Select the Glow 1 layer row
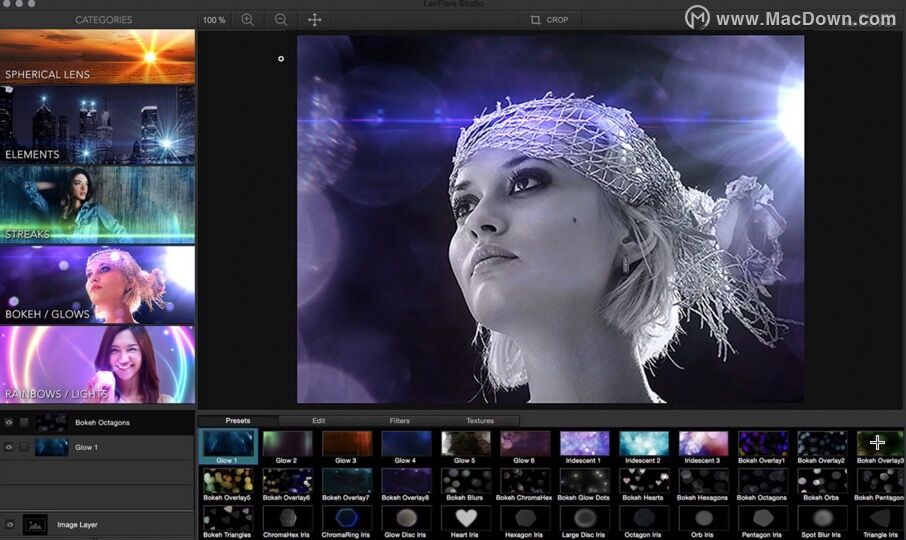906x540 pixels. (97, 447)
